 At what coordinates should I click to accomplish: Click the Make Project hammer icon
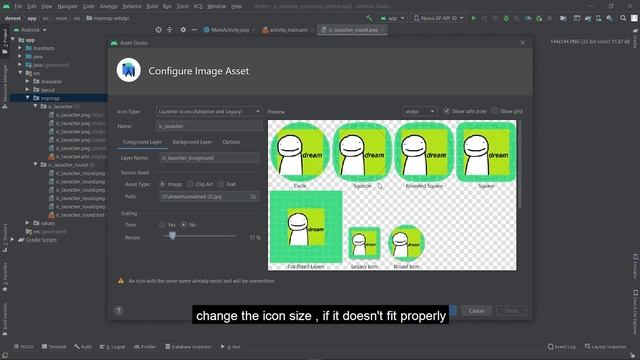coord(369,18)
